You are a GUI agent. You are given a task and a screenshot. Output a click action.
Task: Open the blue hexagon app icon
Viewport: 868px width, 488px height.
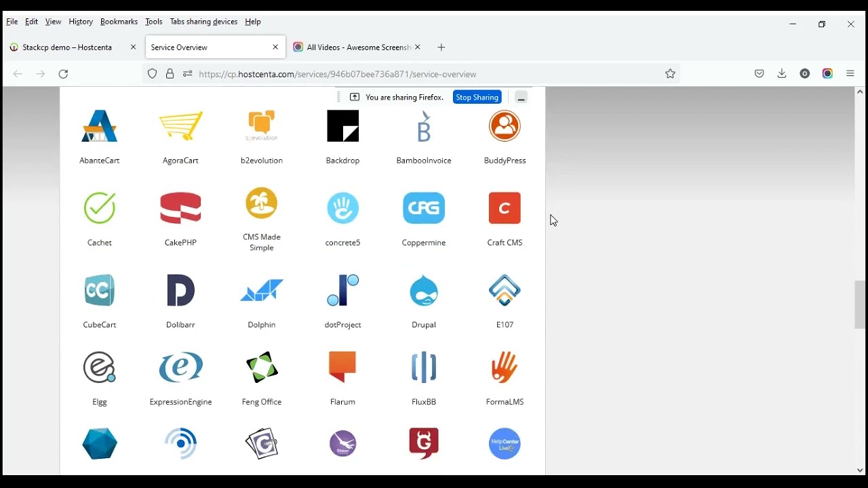(x=100, y=445)
